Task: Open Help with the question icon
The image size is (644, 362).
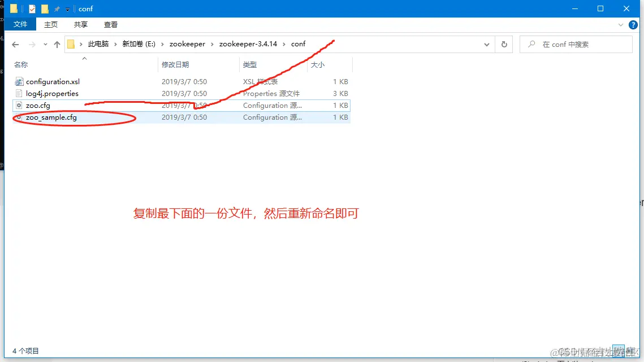Action: point(633,25)
